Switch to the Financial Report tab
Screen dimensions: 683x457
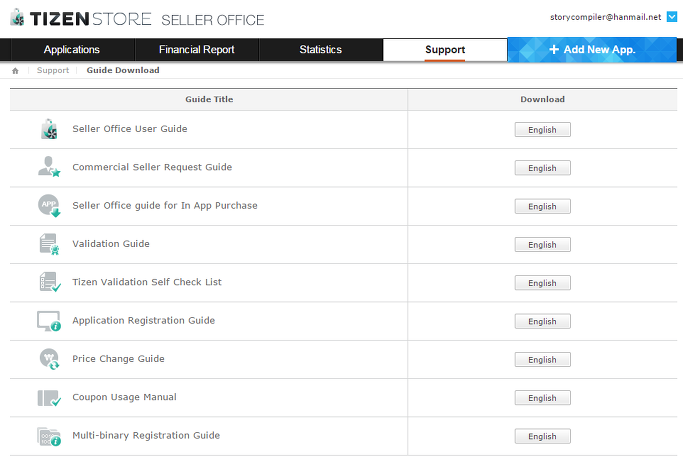tap(197, 50)
